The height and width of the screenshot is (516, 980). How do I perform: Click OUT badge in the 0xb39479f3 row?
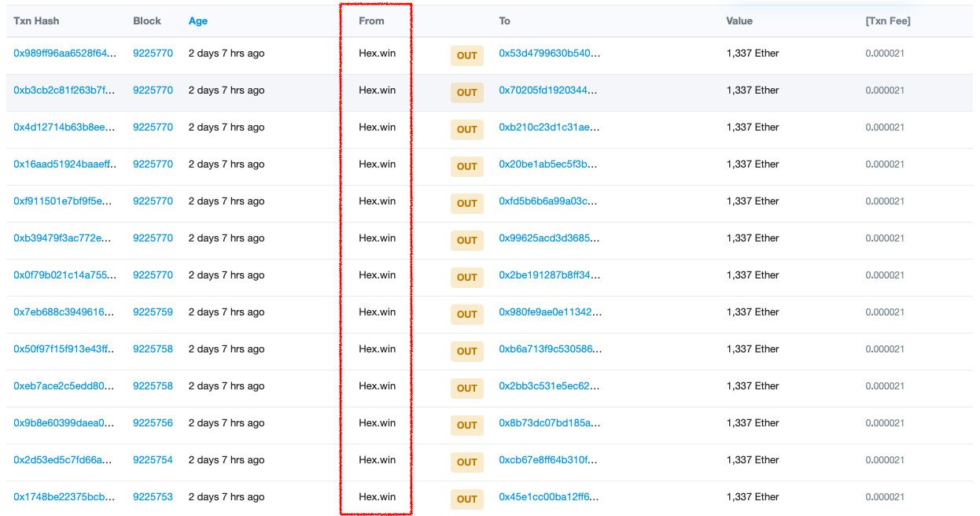tap(467, 241)
